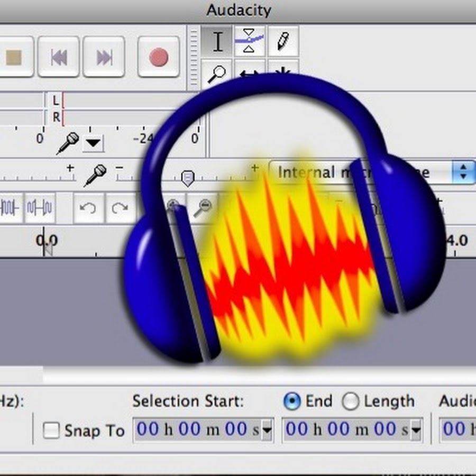Open the Internal microphone input dropdown

click(372, 172)
